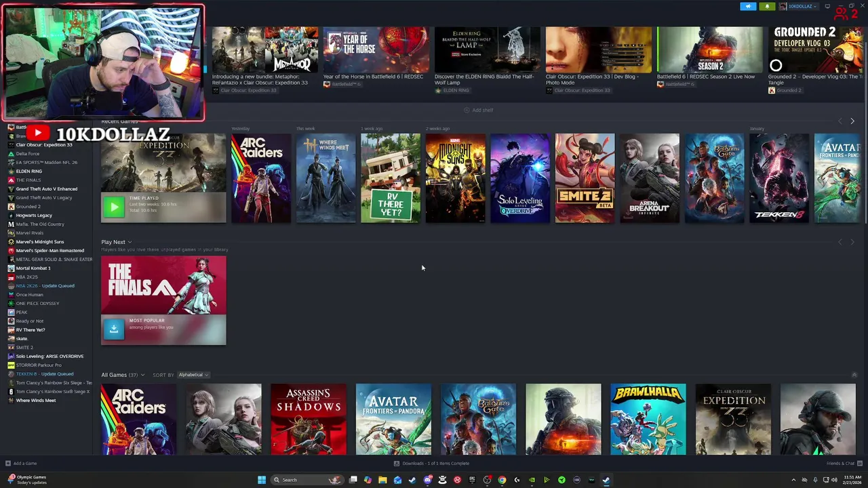The width and height of the screenshot is (868, 488).
Task: Open Metaphor ReFantazio bundle news item
Action: click(264, 60)
